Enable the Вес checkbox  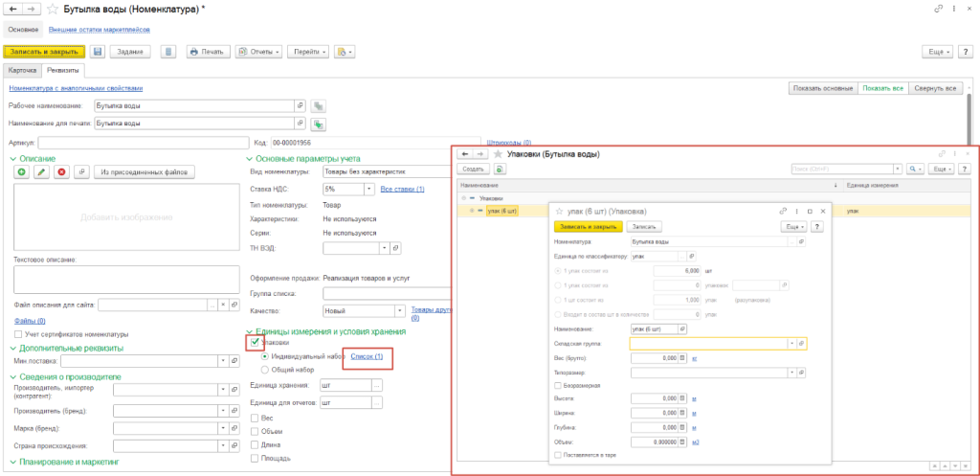254,418
